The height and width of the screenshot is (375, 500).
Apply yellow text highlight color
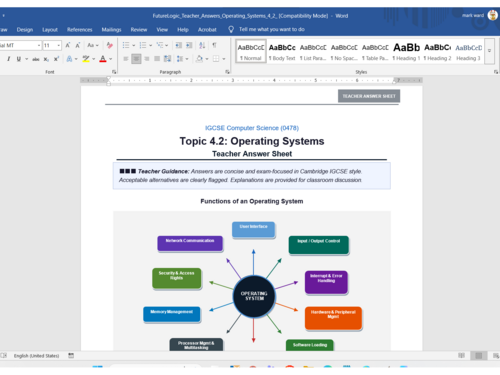86,59
